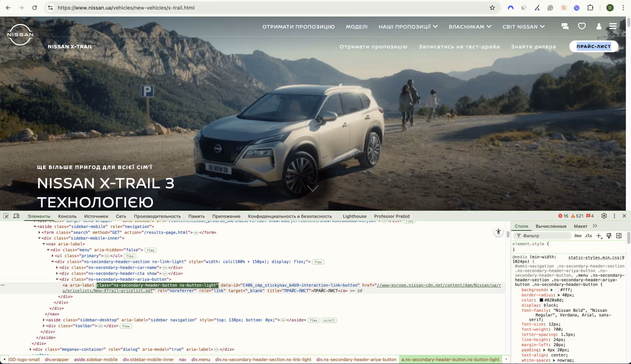The image size is (631, 364).
Task: Open ВЛАСНИКАМ dropdown menu
Action: [x=470, y=26]
